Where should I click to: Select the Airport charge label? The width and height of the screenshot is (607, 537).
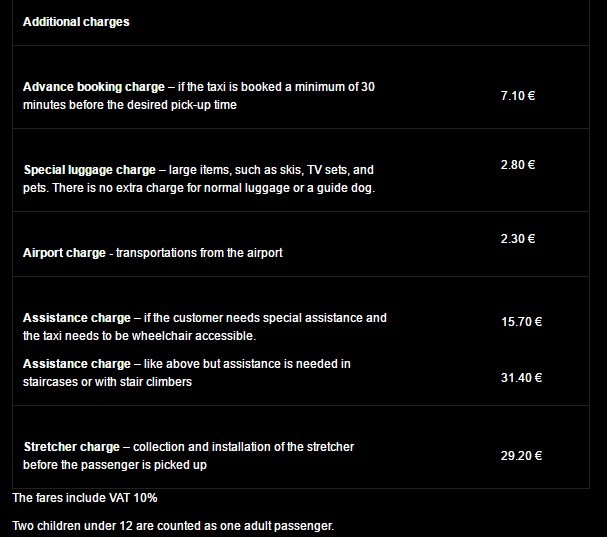(x=64, y=253)
